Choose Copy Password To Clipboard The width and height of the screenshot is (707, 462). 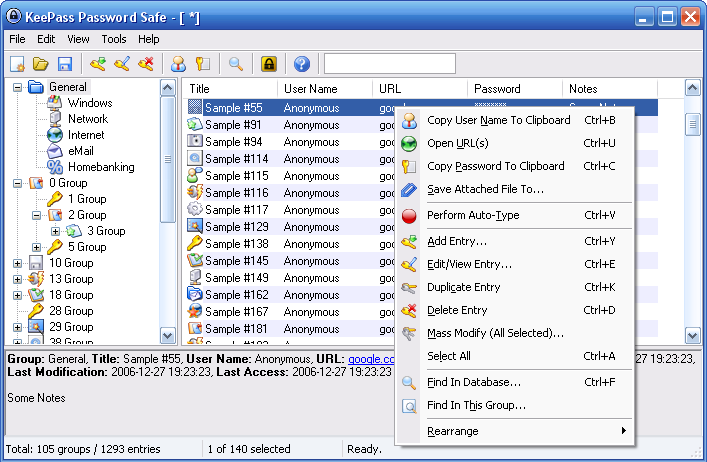(x=495, y=166)
